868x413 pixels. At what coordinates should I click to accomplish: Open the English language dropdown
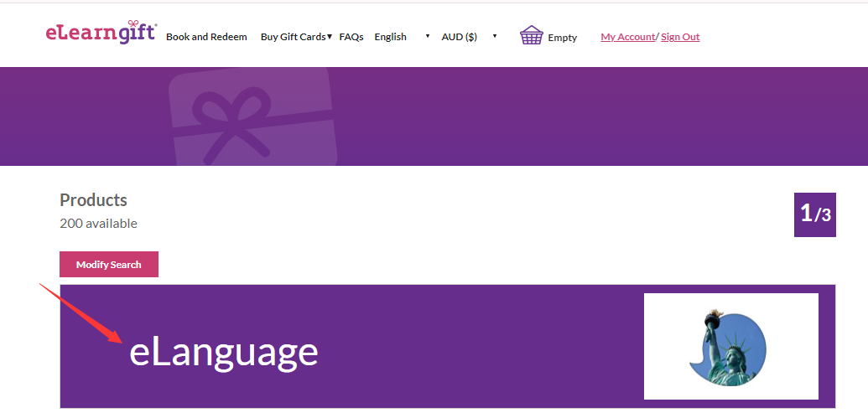pyautogui.click(x=403, y=37)
